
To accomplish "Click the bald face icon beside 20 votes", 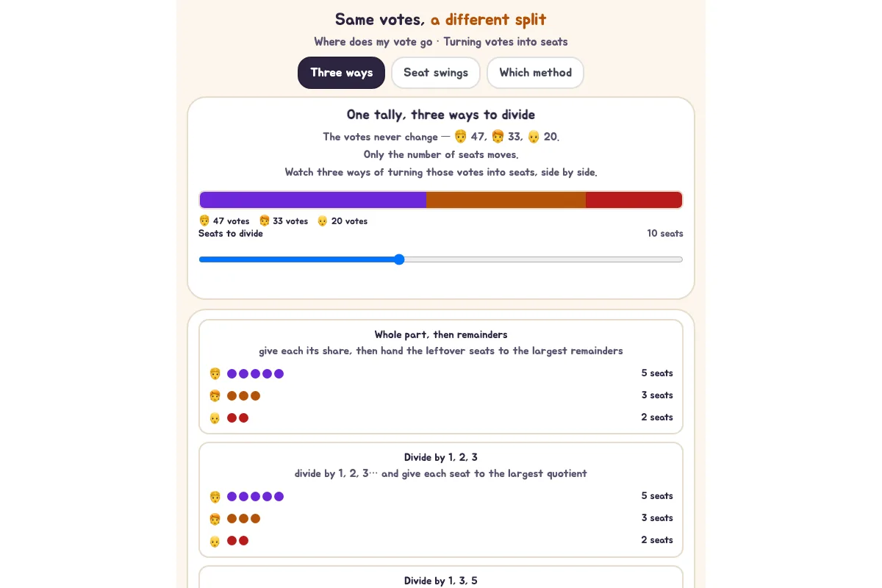I will click(323, 220).
